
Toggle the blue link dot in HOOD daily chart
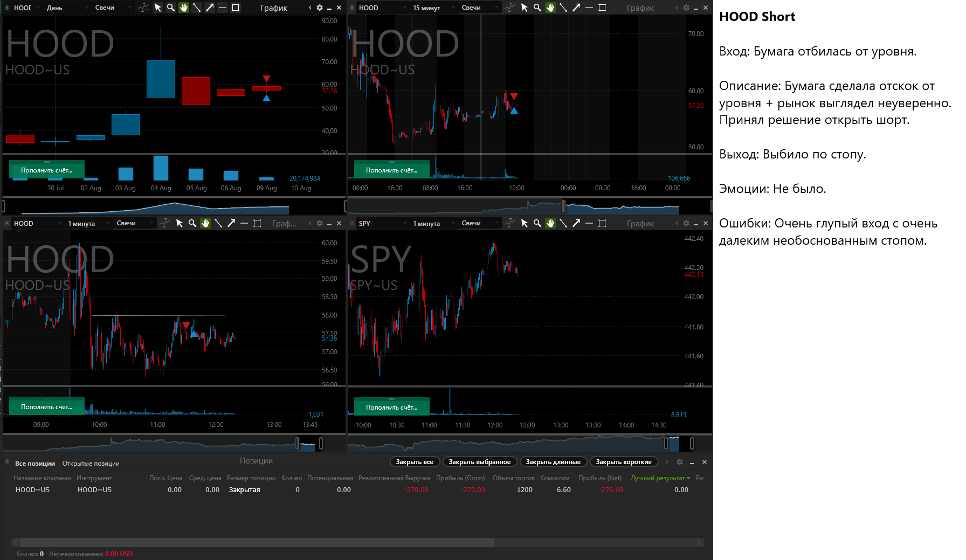[8, 8]
